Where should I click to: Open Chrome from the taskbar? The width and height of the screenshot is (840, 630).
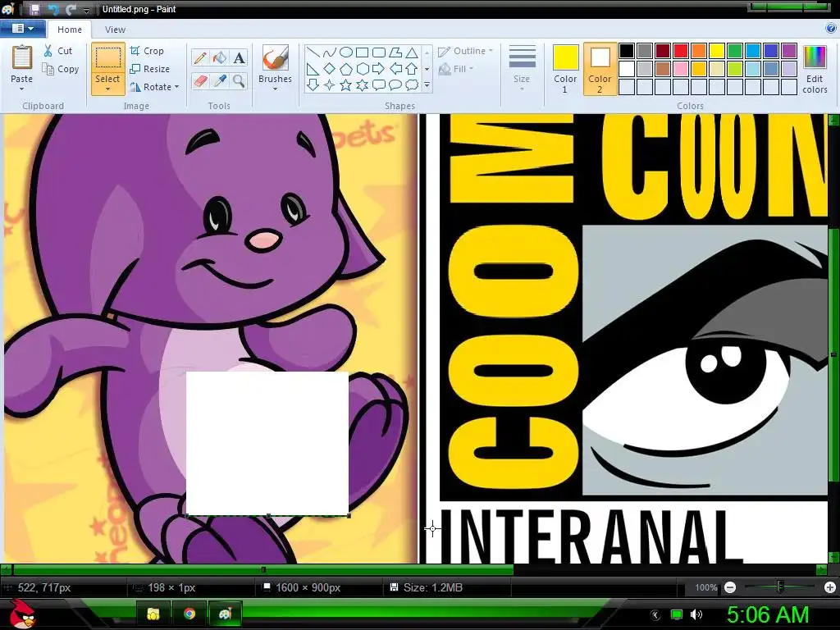(x=189, y=614)
